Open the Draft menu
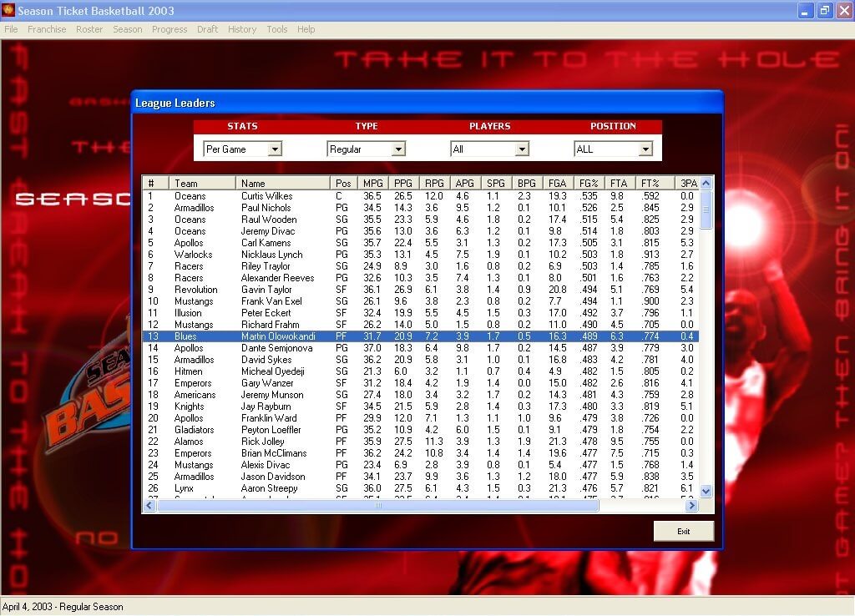This screenshot has height=616, width=855. click(x=207, y=29)
